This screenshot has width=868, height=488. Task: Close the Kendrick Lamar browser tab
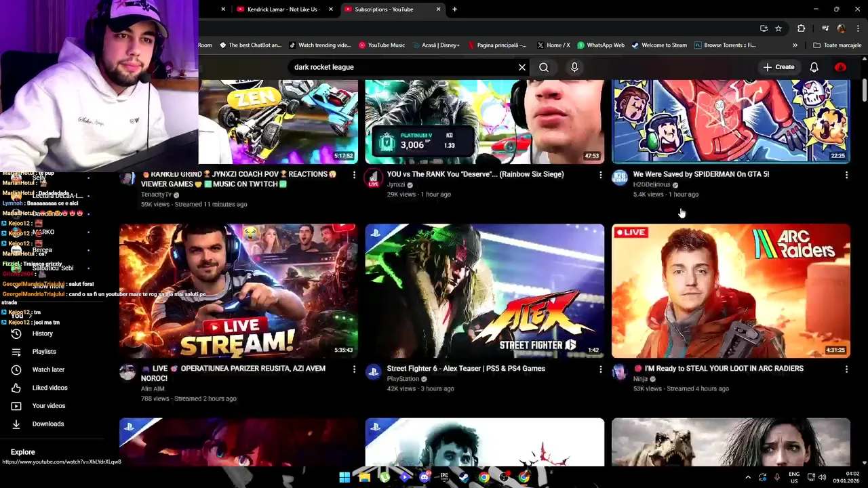(331, 9)
